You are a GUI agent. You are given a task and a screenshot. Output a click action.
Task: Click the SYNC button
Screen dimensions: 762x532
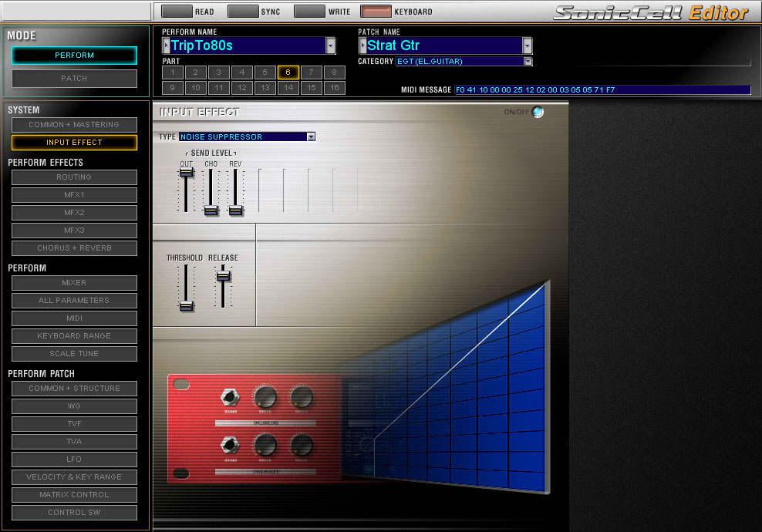tap(243, 11)
